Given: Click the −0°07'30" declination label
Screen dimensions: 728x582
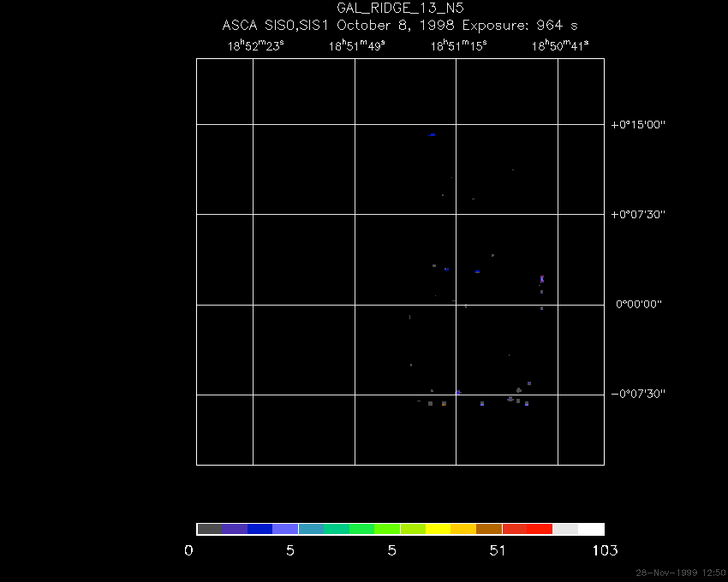Looking at the screenshot, I should [638, 394].
